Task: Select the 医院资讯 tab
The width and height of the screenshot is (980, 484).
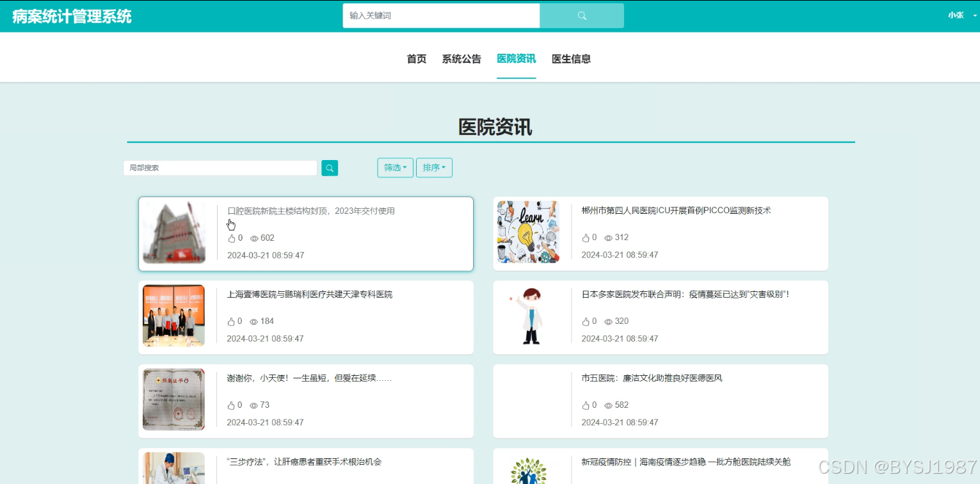Action: tap(517, 59)
